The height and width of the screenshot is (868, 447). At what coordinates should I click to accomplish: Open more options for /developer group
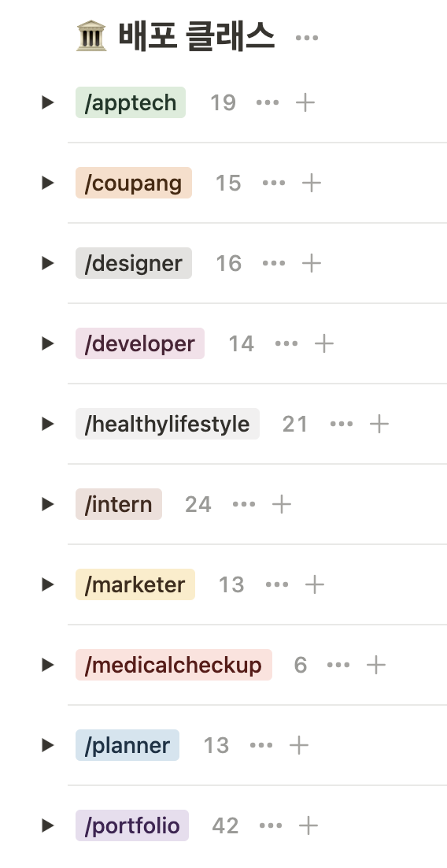pyautogui.click(x=286, y=343)
